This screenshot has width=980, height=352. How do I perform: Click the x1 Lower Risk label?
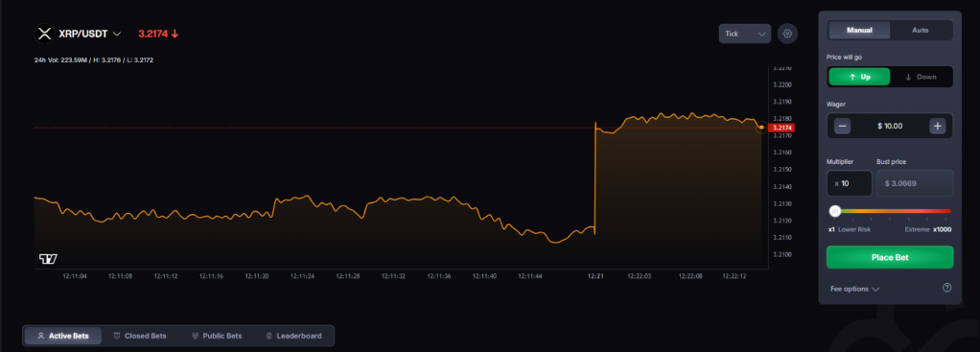(850, 229)
